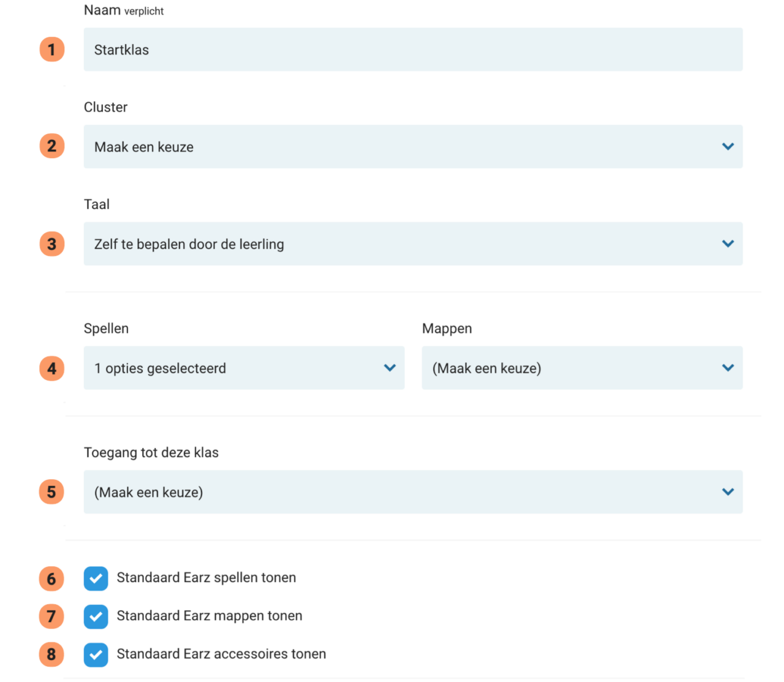Open the Mappen dropdown
The height and width of the screenshot is (682, 784).
[x=582, y=368]
